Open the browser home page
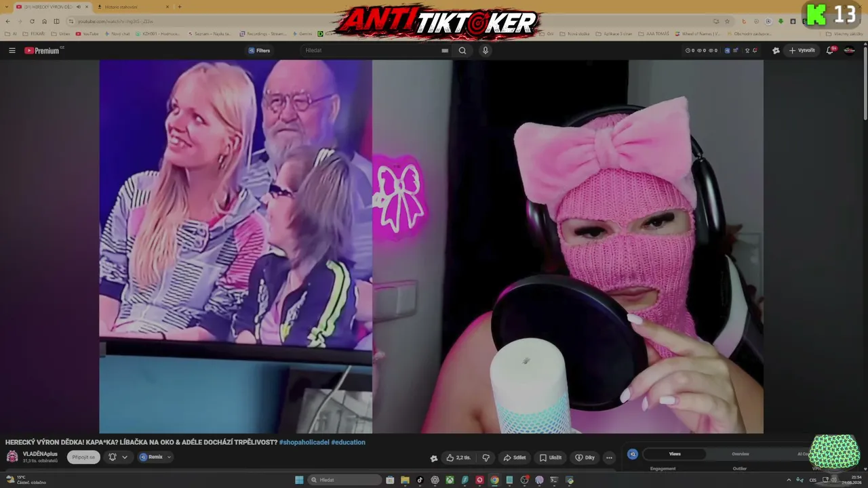The image size is (868, 488). coord(44,21)
